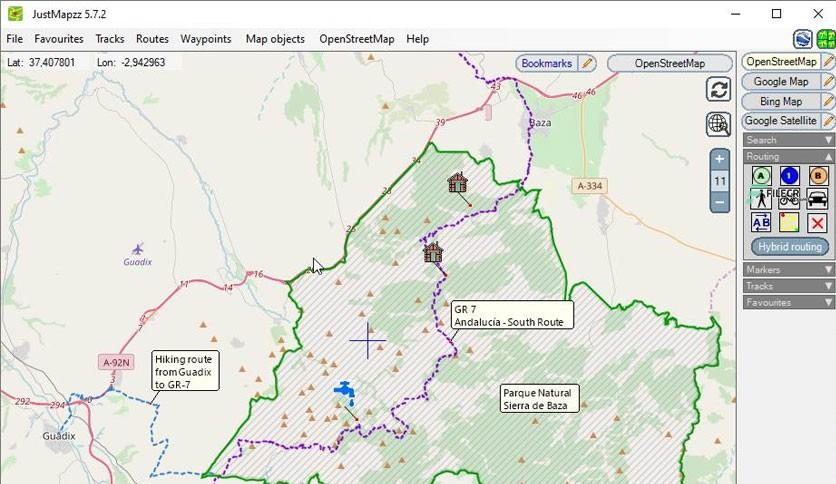This screenshot has height=484, width=836.
Task: Click the refresh map icon
Action: coord(718,89)
